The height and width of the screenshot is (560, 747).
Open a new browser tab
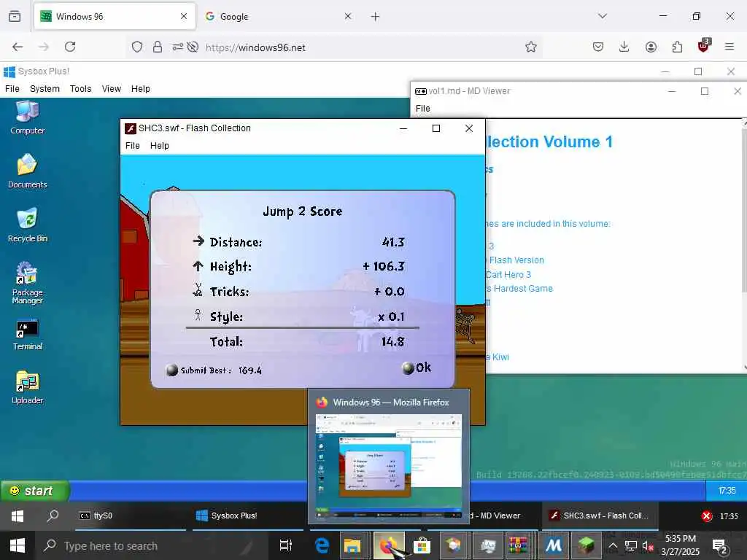[x=376, y=17]
